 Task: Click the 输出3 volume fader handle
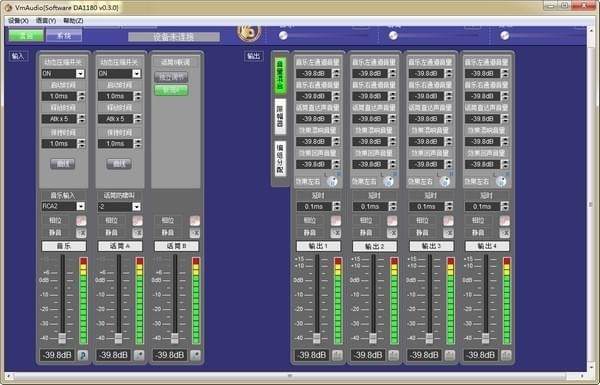429,338
